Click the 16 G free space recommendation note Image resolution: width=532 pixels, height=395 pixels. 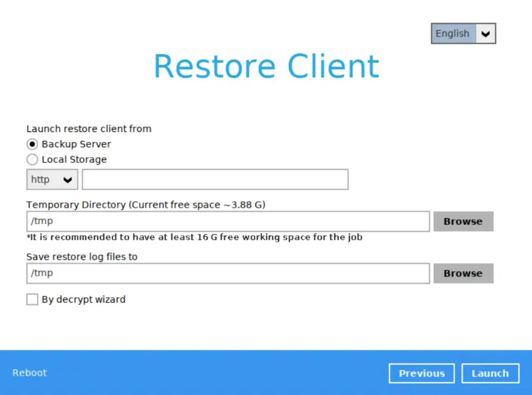tap(194, 237)
